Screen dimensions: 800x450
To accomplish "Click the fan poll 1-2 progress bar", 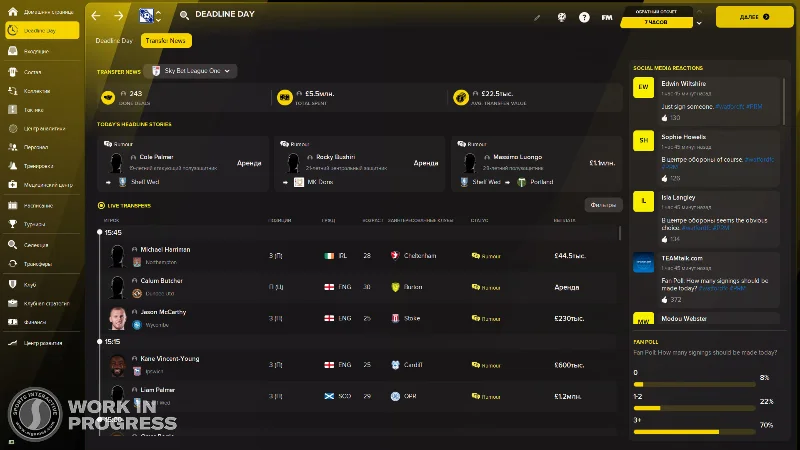I will coord(694,408).
